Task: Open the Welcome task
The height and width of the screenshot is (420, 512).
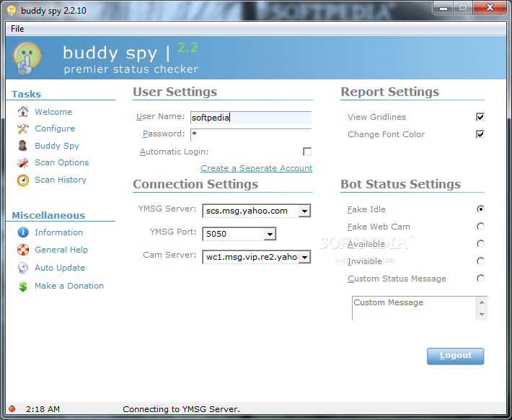Action: (53, 112)
